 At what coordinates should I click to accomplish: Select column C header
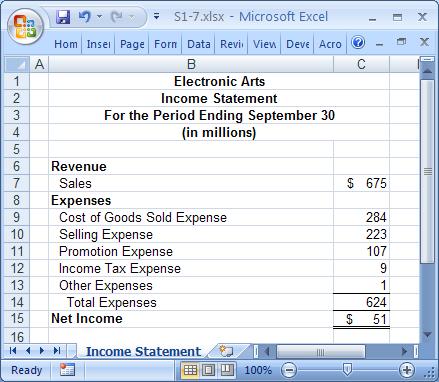tap(361, 64)
